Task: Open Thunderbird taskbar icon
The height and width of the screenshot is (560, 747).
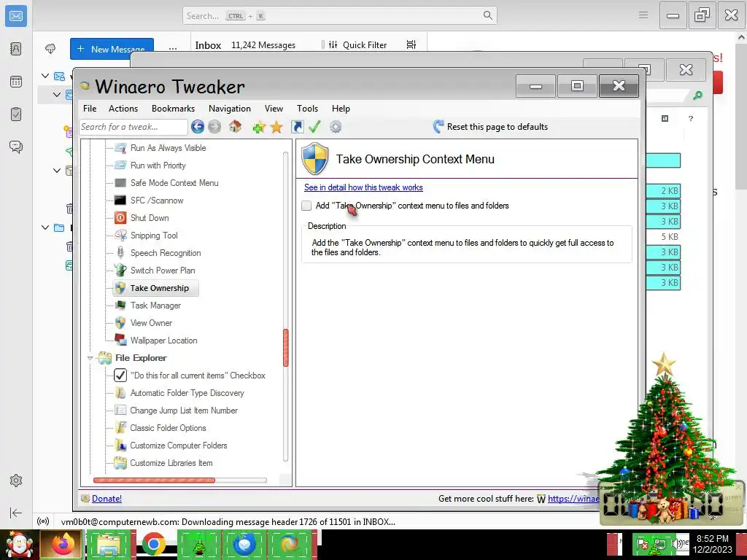Action: click(244, 544)
